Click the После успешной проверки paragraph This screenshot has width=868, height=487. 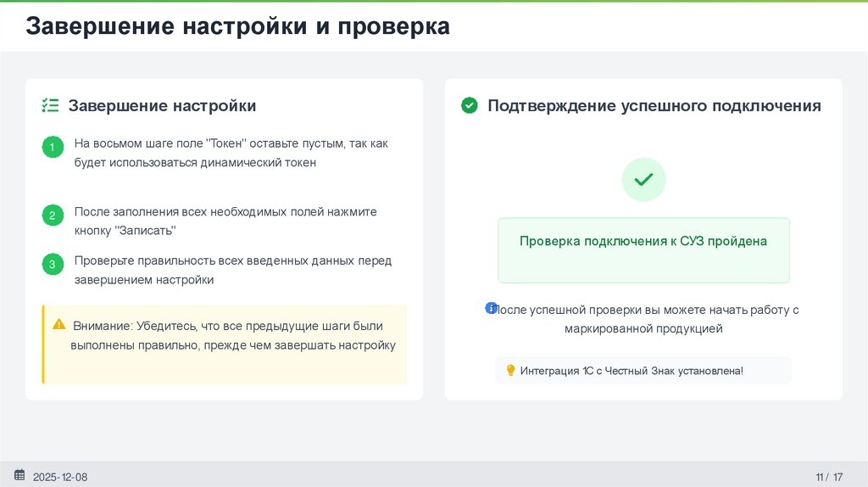(646, 319)
